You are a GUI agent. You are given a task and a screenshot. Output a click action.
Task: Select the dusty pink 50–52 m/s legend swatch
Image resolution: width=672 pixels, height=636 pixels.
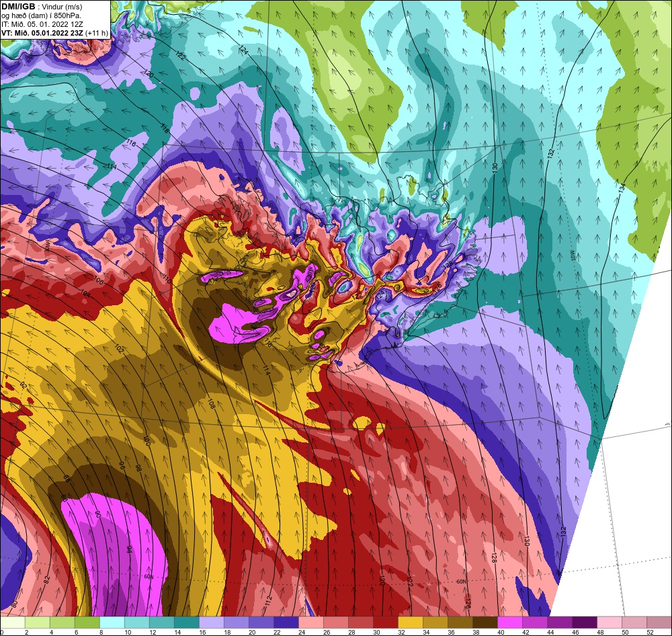point(634,623)
